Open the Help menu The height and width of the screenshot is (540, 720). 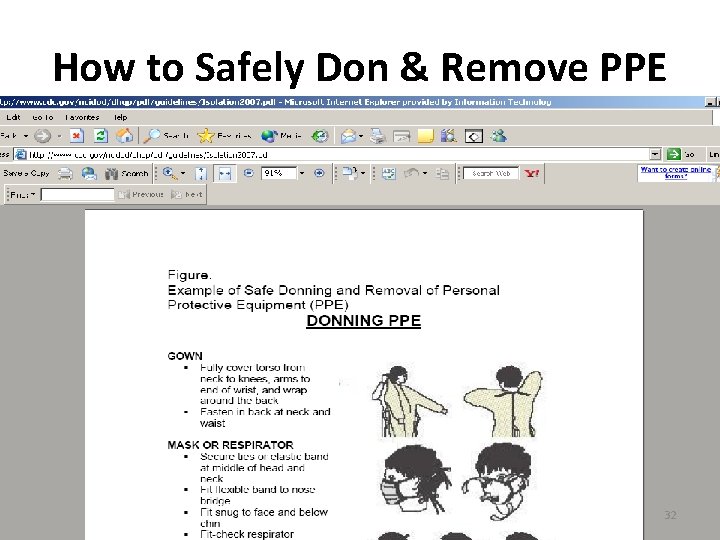120,117
